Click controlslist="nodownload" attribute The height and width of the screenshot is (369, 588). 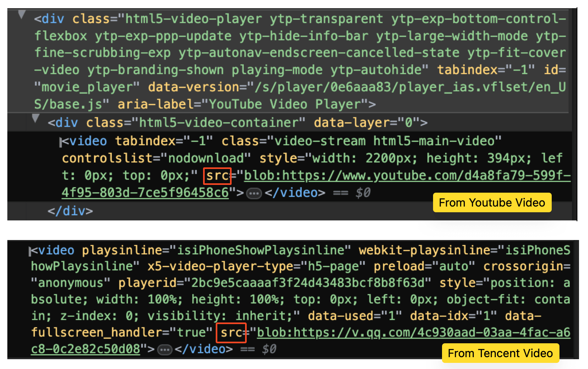coord(156,158)
